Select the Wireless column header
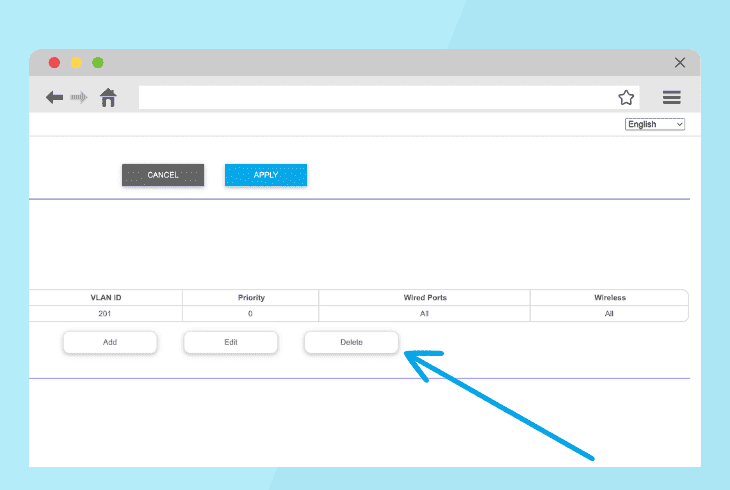 click(609, 298)
